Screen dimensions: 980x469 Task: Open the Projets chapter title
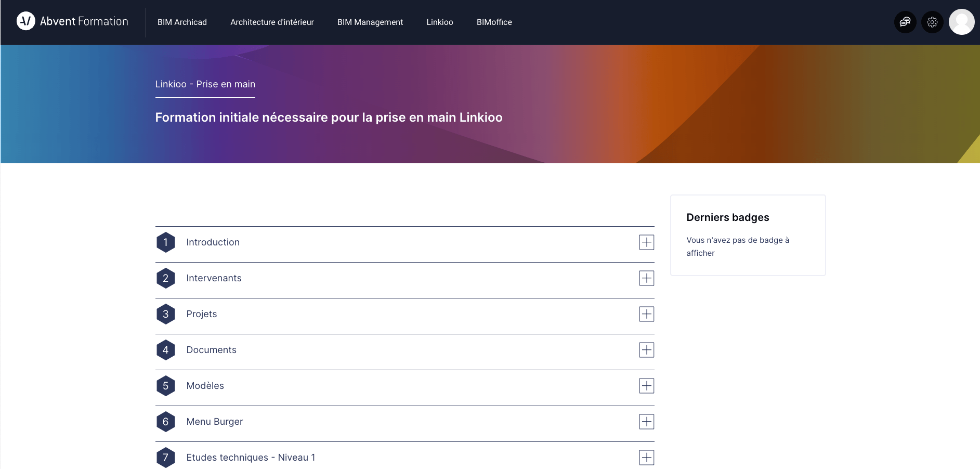tap(202, 314)
